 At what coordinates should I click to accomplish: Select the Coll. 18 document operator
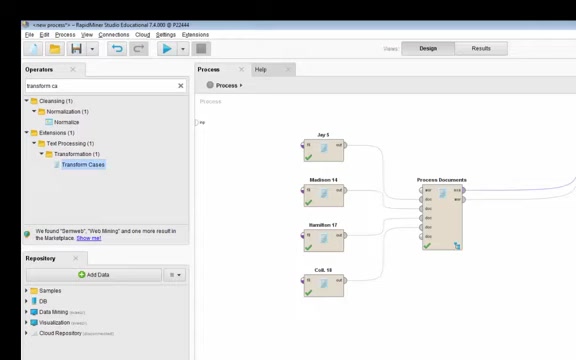[x=324, y=285]
